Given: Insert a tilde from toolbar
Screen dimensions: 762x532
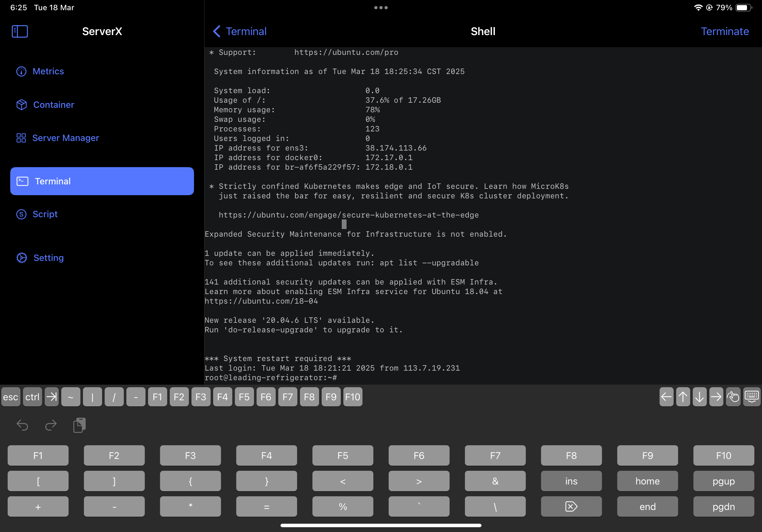Looking at the screenshot, I should 71,397.
